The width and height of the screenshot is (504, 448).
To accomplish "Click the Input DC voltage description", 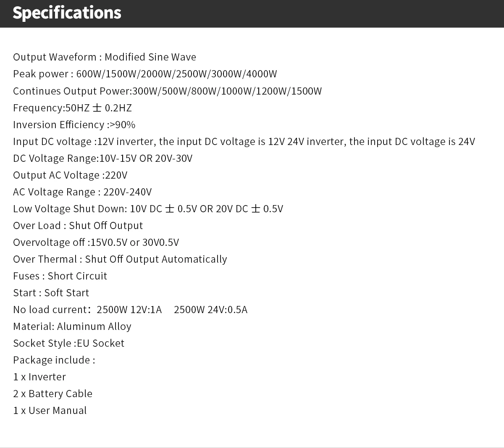I will tap(244, 141).
